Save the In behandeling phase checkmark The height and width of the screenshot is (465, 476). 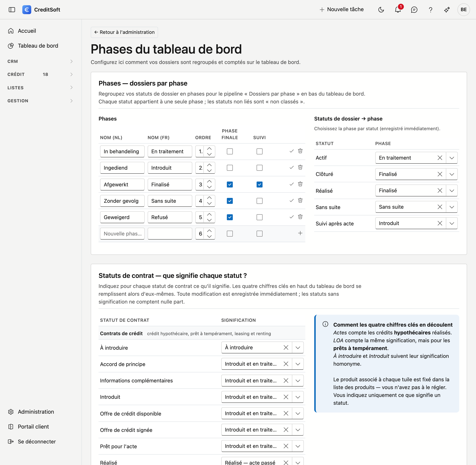(292, 151)
